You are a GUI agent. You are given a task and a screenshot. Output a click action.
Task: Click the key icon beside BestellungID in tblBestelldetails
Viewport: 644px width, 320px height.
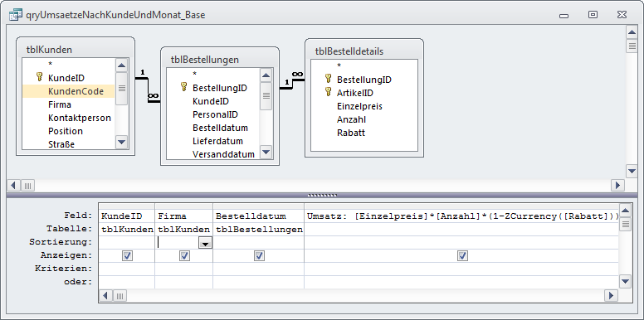point(328,78)
